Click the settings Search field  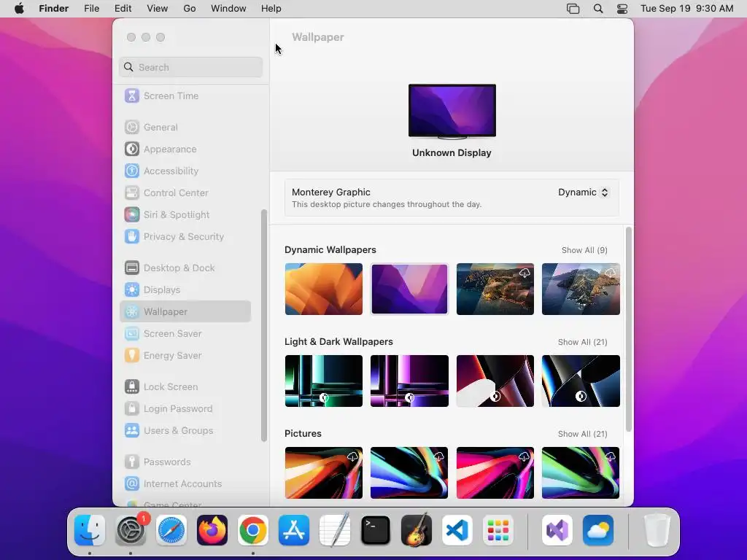190,67
